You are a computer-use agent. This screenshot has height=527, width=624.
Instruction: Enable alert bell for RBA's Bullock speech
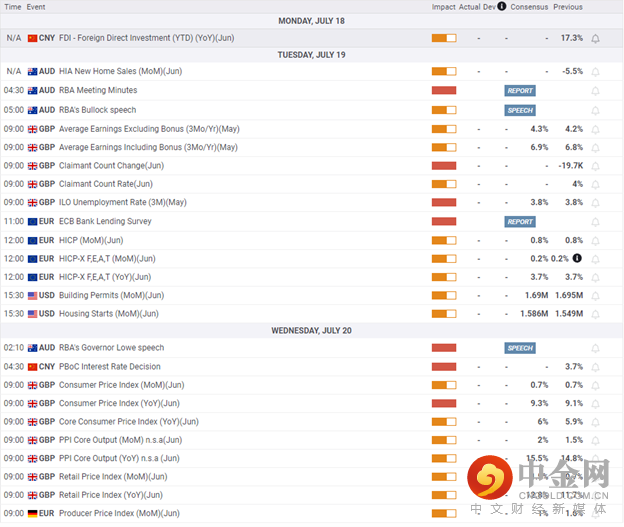pos(595,110)
